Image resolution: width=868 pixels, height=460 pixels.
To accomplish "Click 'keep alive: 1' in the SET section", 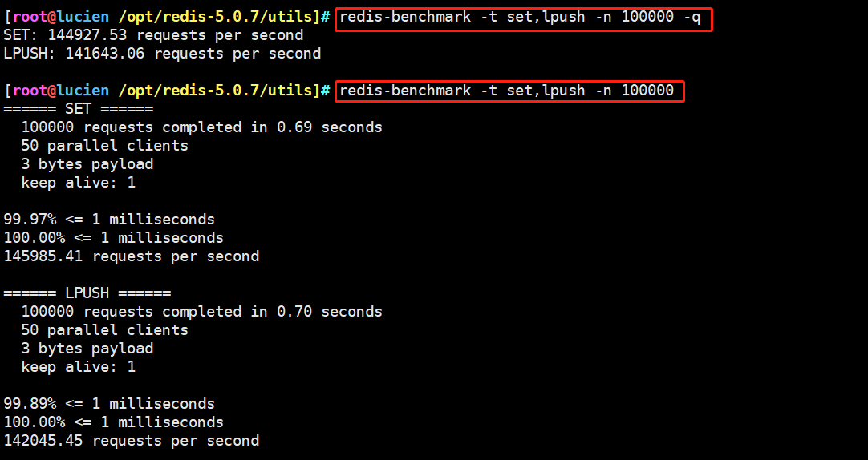I will (78, 183).
